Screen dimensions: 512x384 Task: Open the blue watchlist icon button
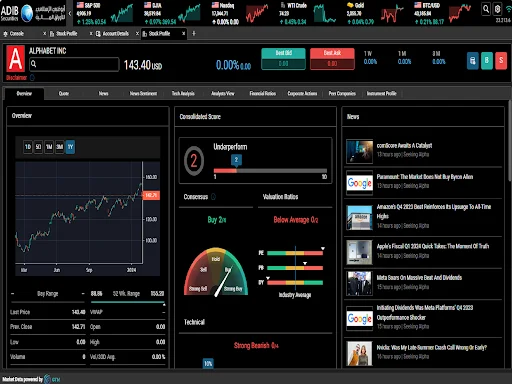point(472,61)
